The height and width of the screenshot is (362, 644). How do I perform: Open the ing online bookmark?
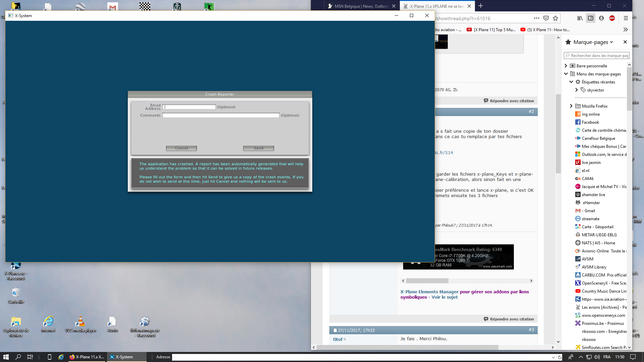591,114
